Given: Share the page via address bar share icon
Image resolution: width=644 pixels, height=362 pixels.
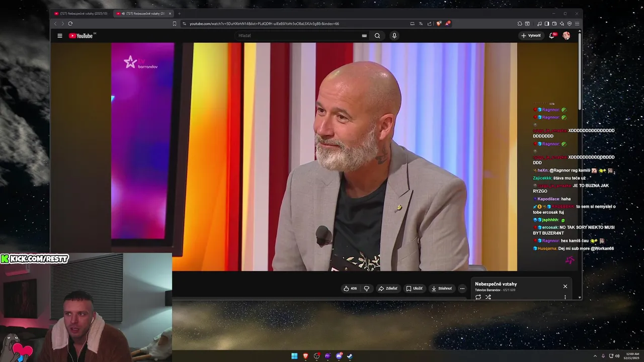Looking at the screenshot, I should pyautogui.click(x=429, y=24).
